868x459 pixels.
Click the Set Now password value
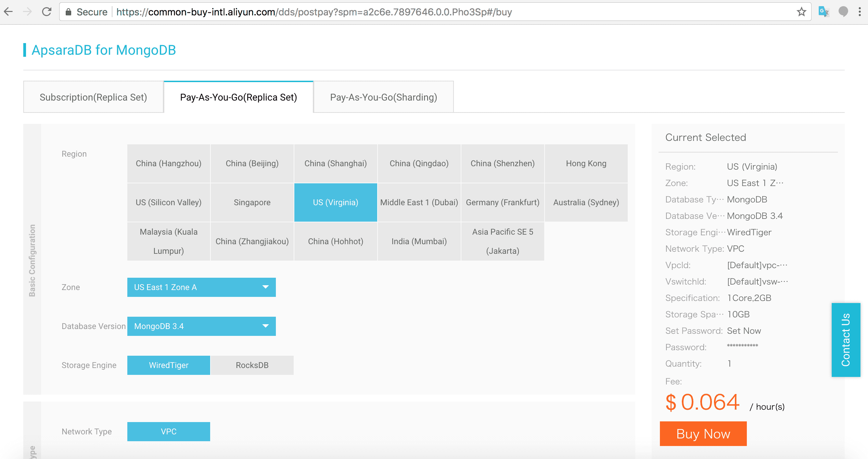point(744,331)
